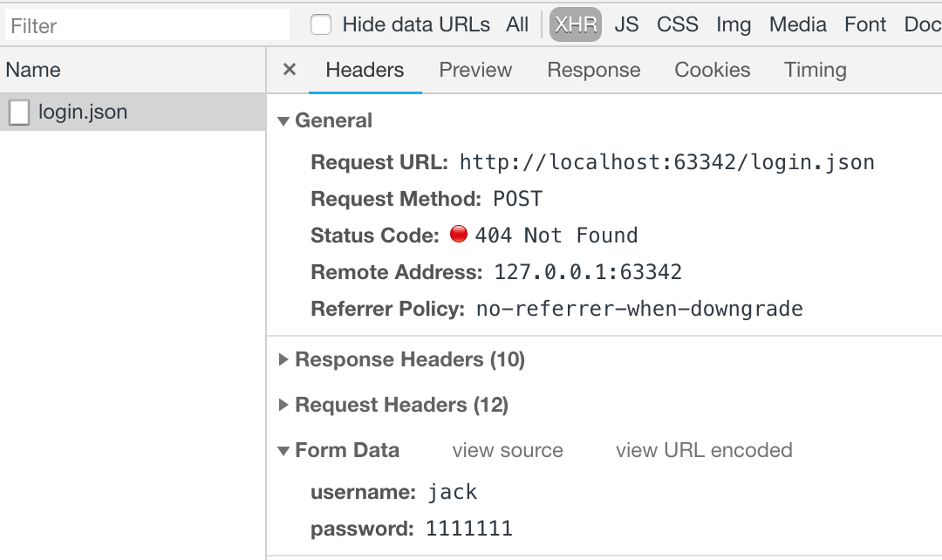This screenshot has width=942, height=560.
Task: Filter requests by Img type
Action: [734, 24]
